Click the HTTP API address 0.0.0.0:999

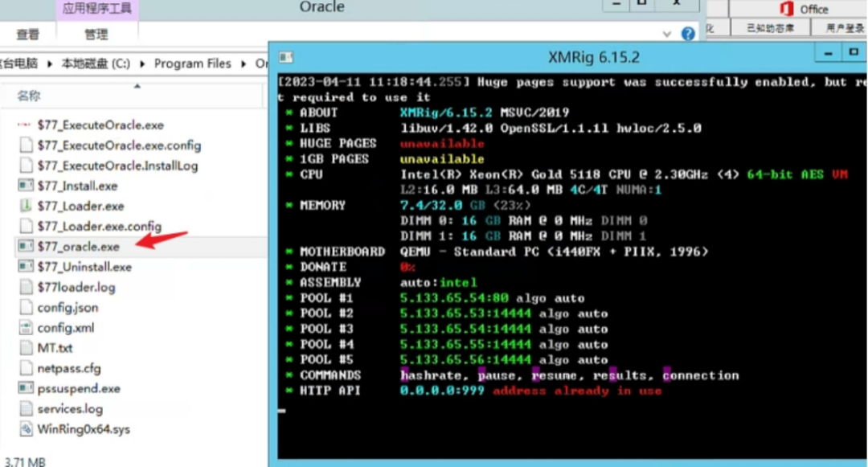(442, 391)
